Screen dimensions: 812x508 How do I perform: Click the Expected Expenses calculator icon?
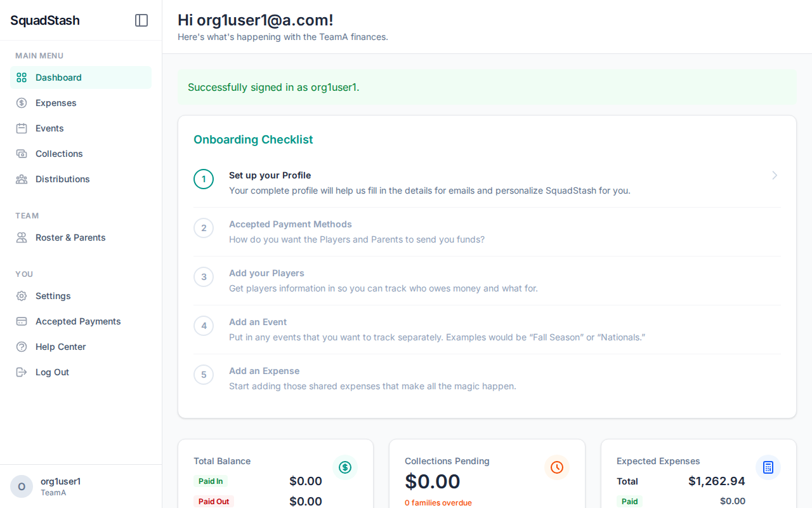tap(768, 467)
